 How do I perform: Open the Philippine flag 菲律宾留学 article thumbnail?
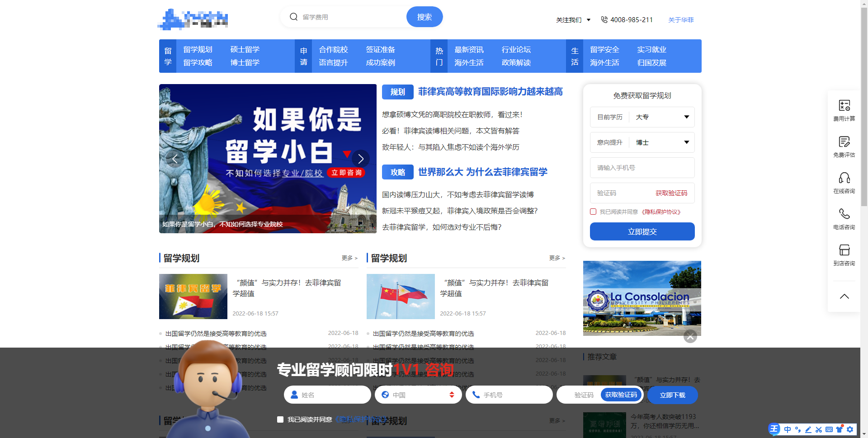pos(193,297)
